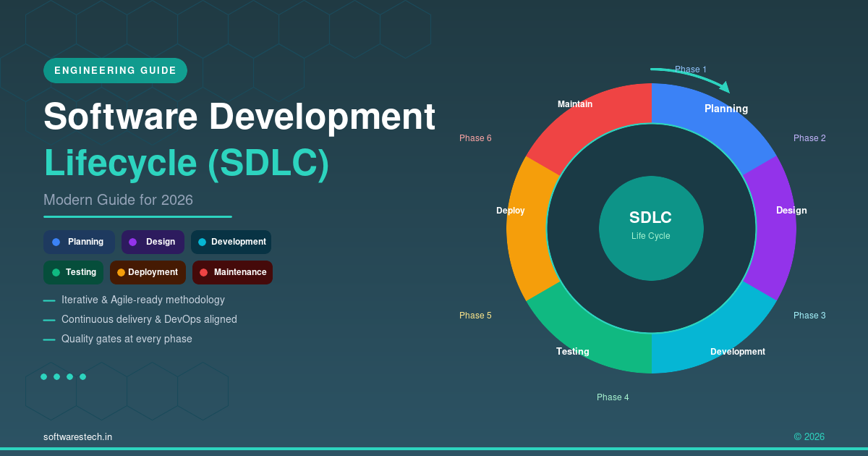Click the blue Planning wheel segment
Image resolution: width=868 pixels, height=456 pixels.
(x=714, y=120)
